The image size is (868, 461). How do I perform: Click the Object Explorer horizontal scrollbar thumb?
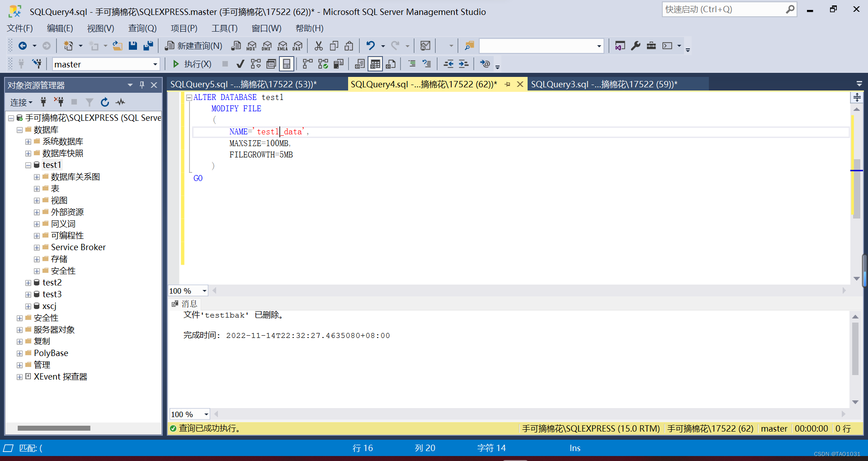click(x=54, y=428)
